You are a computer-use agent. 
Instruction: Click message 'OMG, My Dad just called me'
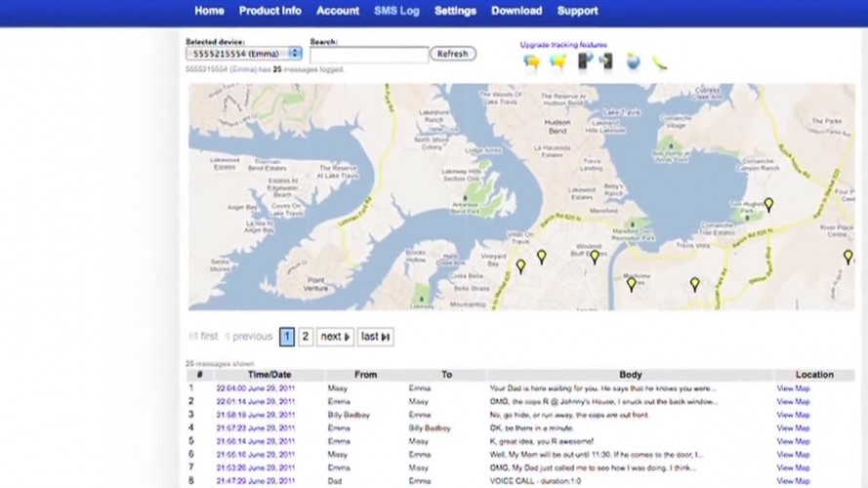[x=594, y=468]
